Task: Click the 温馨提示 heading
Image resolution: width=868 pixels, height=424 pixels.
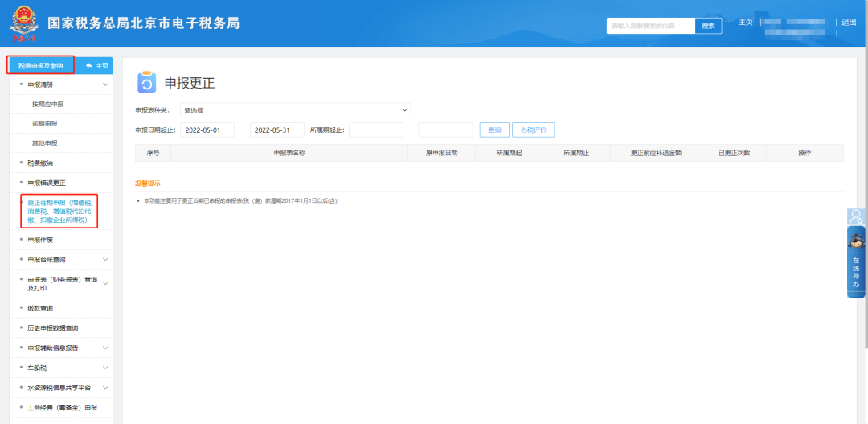Action: coord(148,183)
